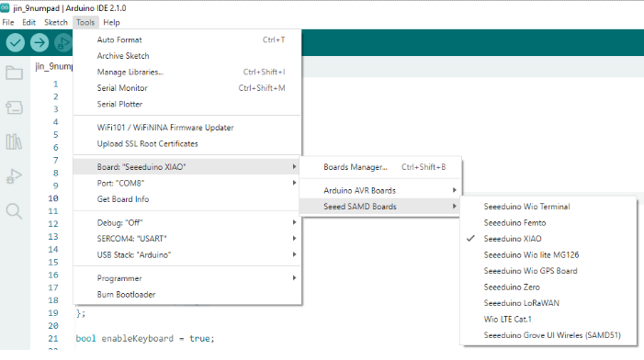Close the open Tools menu
The width and height of the screenshot is (644, 360).
pos(85,23)
